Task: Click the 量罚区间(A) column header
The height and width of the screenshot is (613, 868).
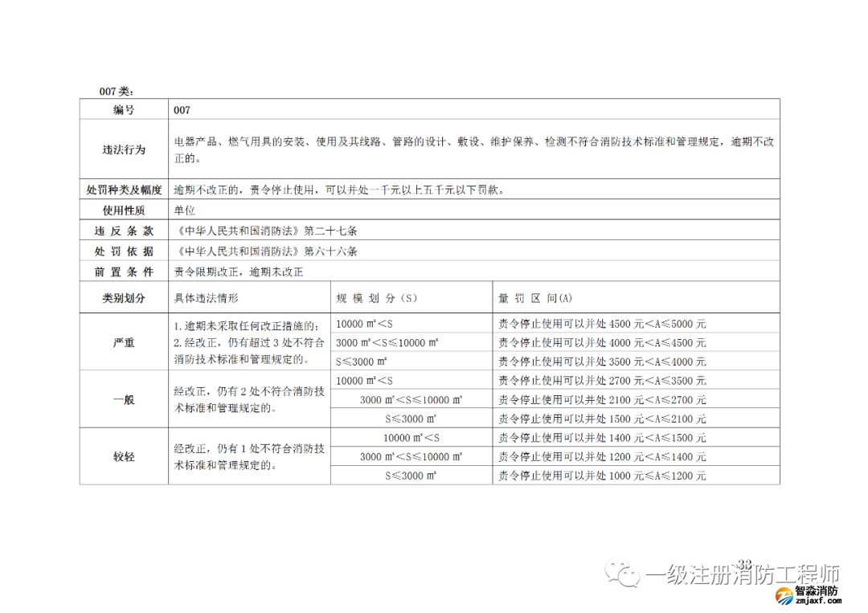Action: pyautogui.click(x=536, y=298)
